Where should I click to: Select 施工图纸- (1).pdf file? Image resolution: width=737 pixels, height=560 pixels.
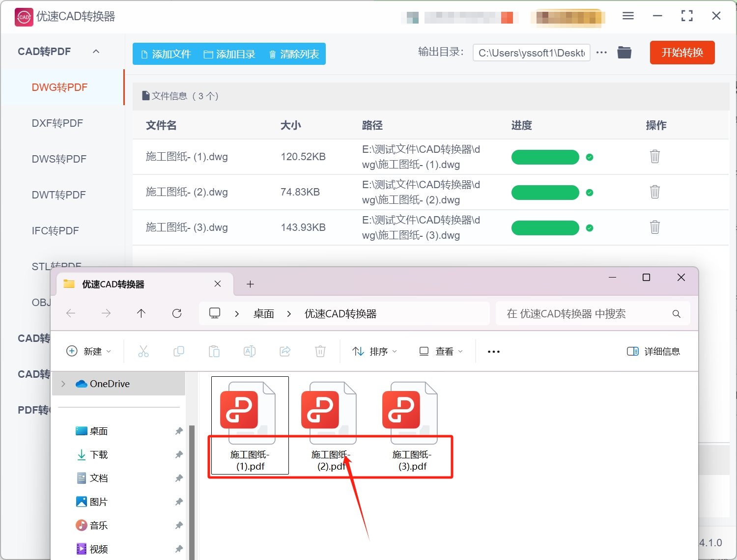250,426
